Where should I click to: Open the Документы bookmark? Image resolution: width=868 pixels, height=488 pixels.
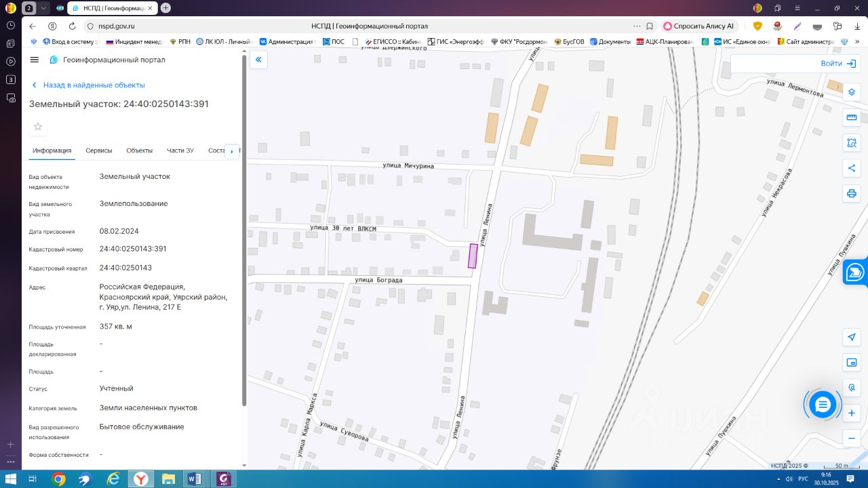tap(610, 42)
